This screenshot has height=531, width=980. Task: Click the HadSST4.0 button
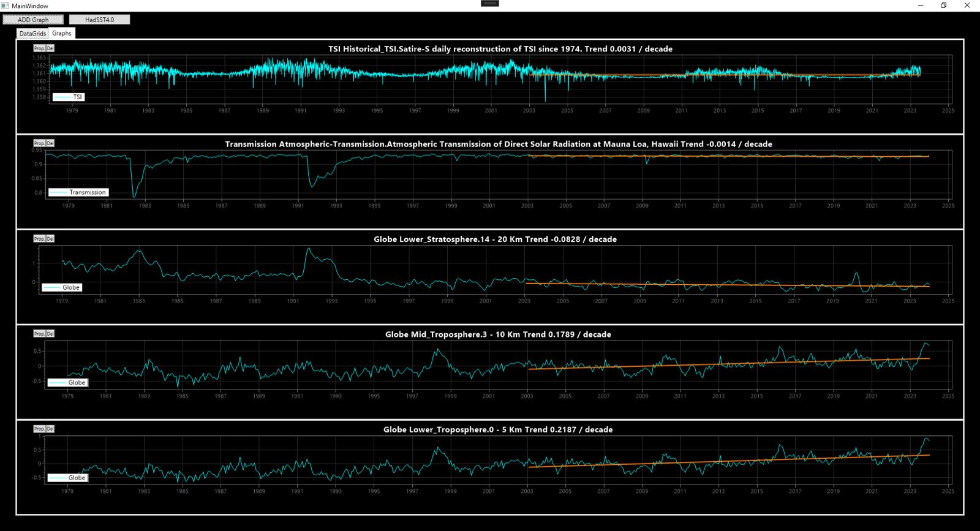pos(99,20)
